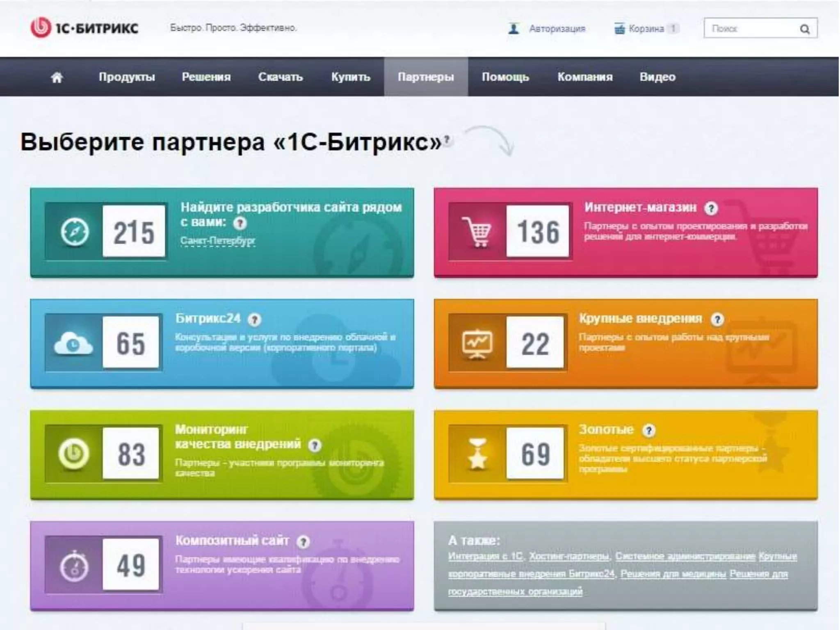Viewport: 840px width, 630px height.
Task: Click the shopping basket icon near Корзина
Action: [x=619, y=29]
